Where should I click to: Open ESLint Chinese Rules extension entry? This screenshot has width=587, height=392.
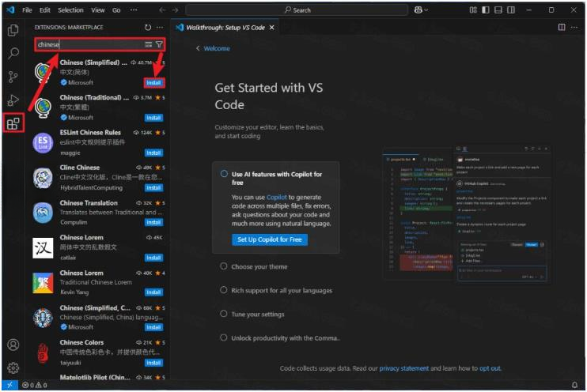(99, 142)
